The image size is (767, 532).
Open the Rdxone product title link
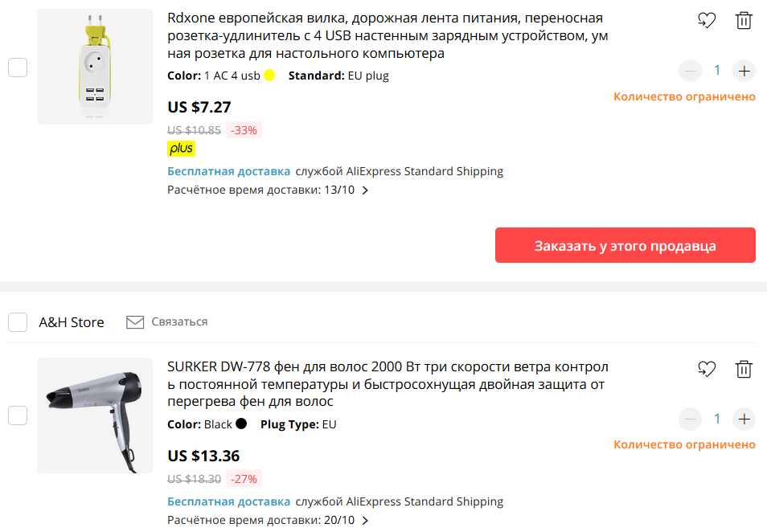[x=388, y=35]
